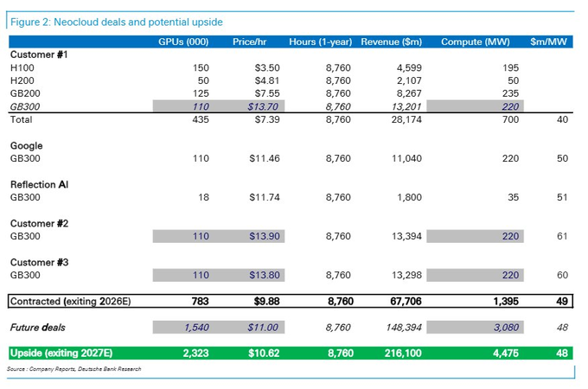Click the Google price cell '$11.46'
The image size is (588, 389).
[x=265, y=158]
